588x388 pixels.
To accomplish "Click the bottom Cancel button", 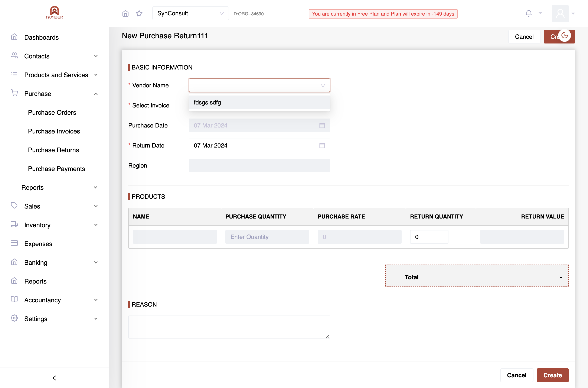I will point(517,375).
